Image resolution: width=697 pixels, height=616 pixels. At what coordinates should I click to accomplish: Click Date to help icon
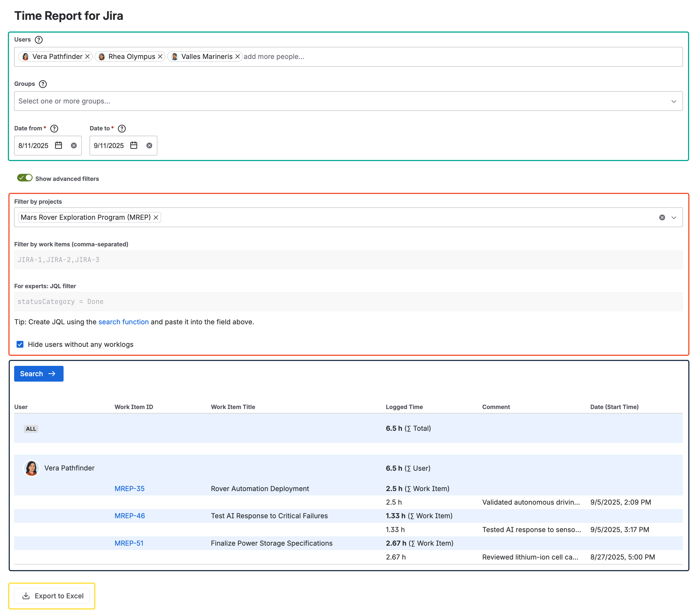click(122, 129)
